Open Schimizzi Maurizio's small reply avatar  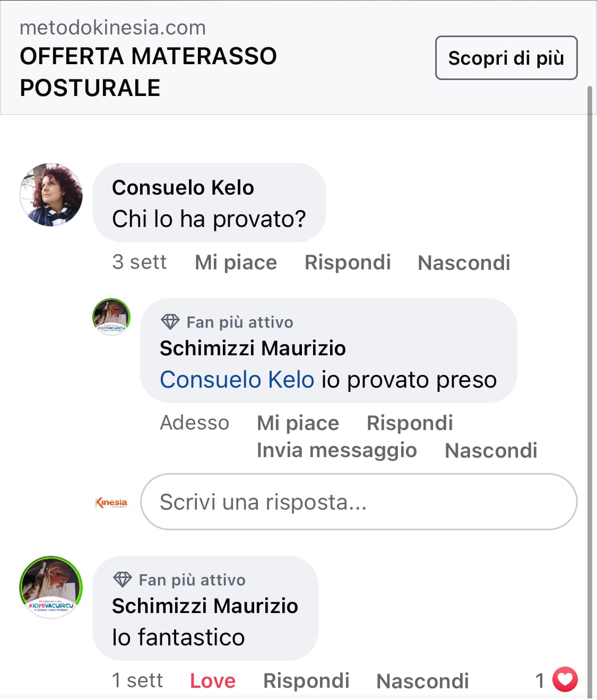[111, 317]
